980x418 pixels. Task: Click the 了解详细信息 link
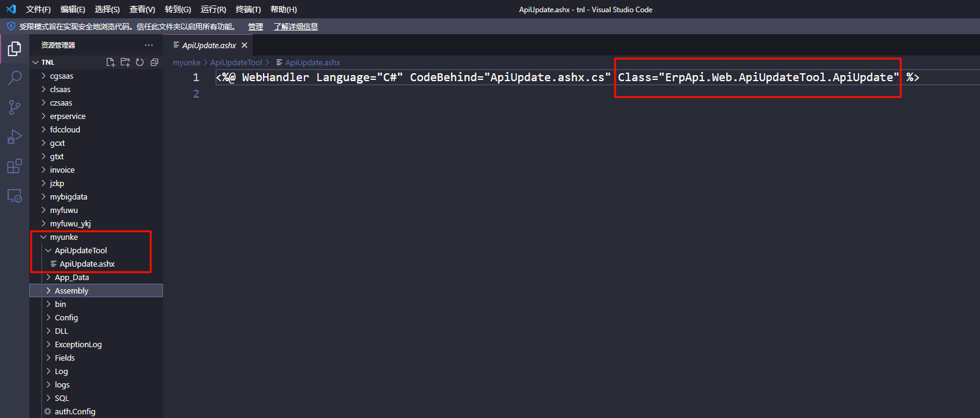(295, 27)
